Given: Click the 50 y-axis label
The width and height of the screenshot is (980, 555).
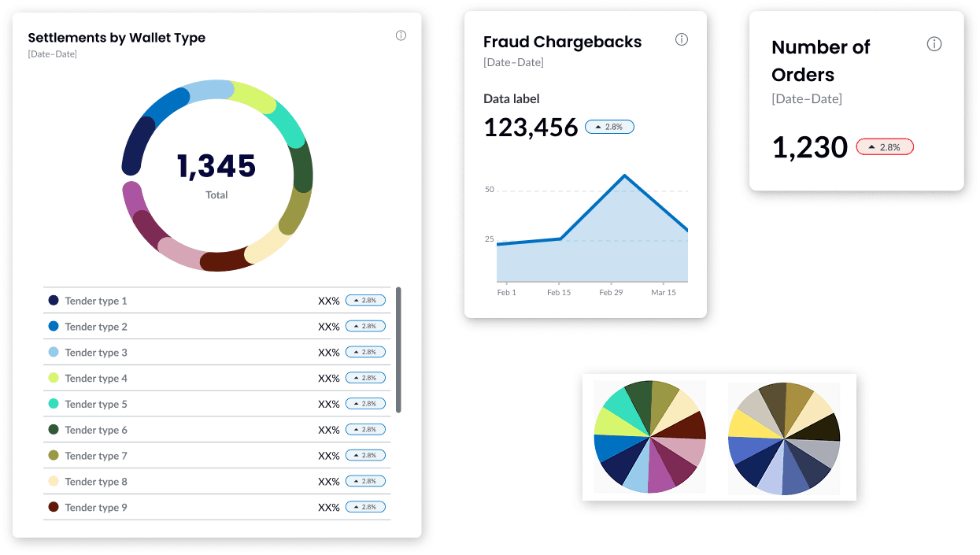Looking at the screenshot, I should click(x=490, y=190).
